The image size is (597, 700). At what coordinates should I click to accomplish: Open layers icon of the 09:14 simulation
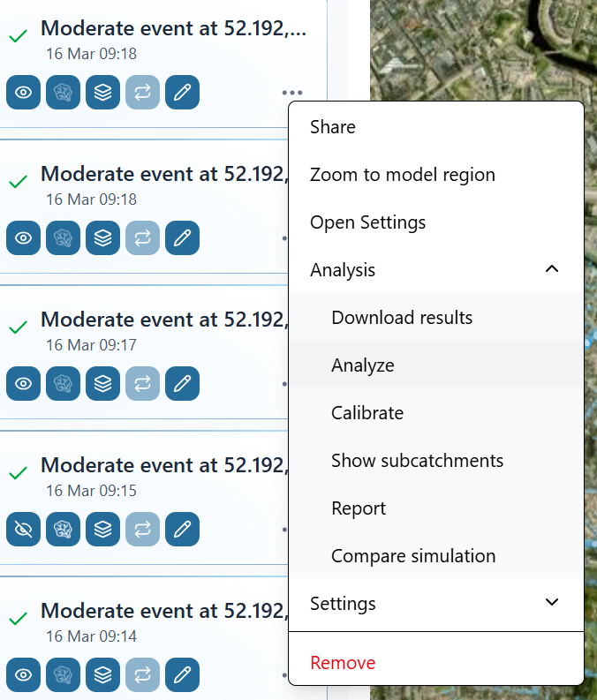click(x=103, y=675)
